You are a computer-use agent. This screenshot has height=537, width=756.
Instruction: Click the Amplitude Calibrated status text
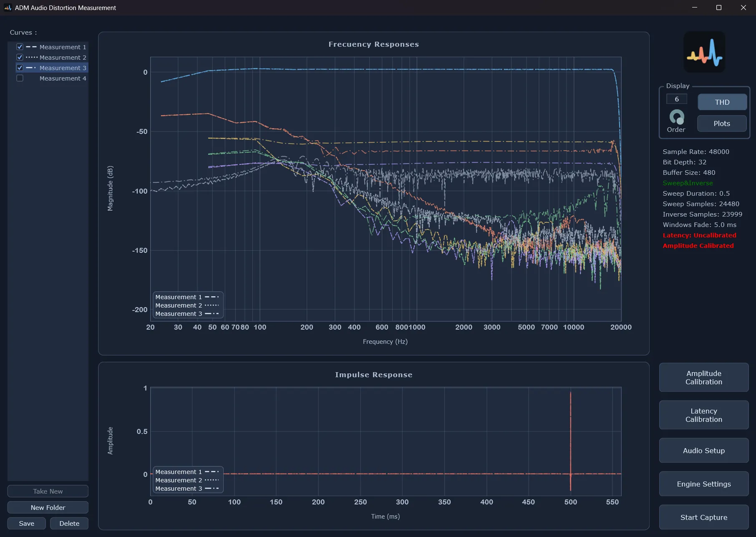[698, 246]
